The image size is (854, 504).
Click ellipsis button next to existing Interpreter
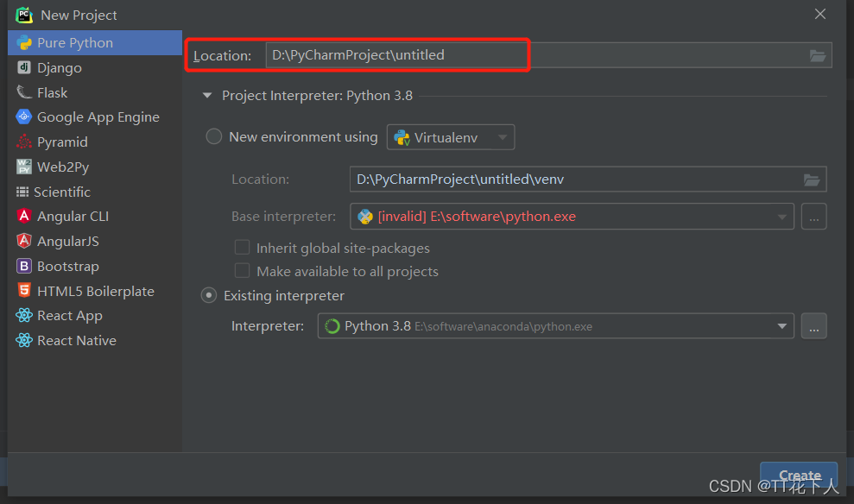(813, 326)
